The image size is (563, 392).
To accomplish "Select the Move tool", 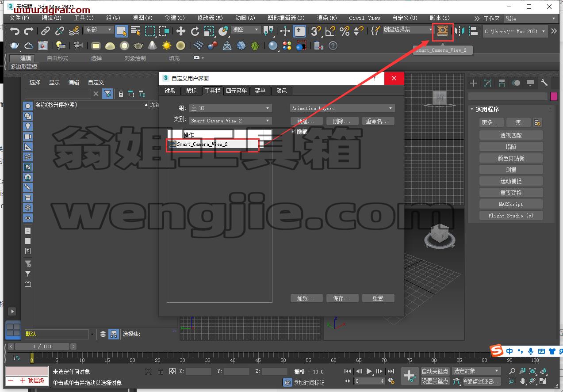I will coord(180,31).
